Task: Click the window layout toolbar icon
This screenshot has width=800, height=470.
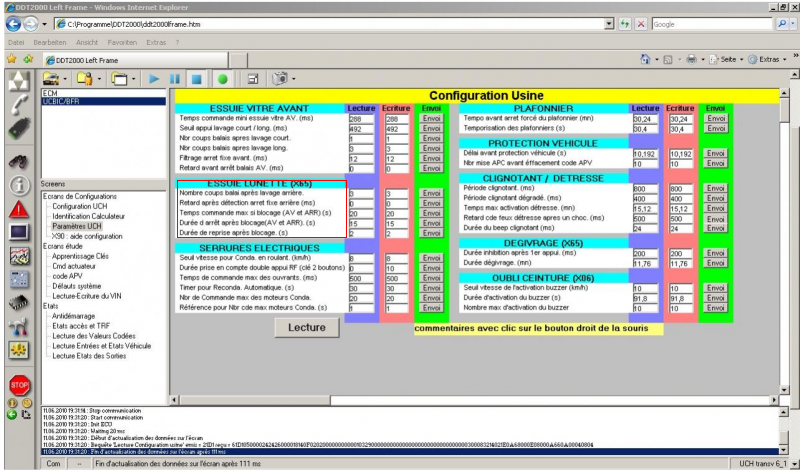Action: pyautogui.click(x=253, y=79)
